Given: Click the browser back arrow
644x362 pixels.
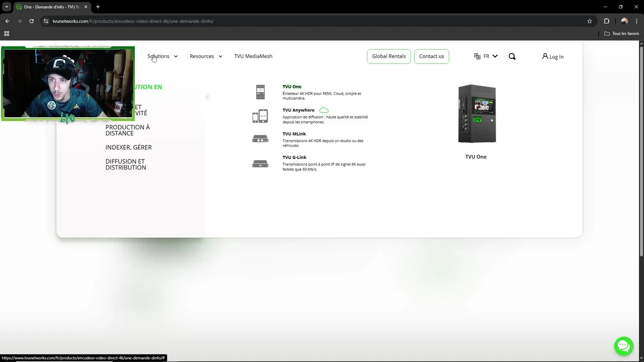Looking at the screenshot, I should pos(7,21).
